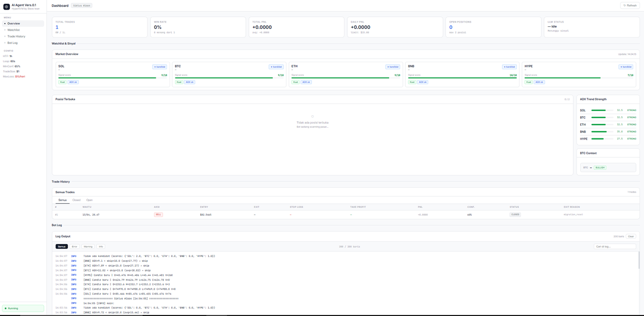Screen dimensions: 644x316
Task: Click the Win Rate 0% value
Action: (158, 27)
